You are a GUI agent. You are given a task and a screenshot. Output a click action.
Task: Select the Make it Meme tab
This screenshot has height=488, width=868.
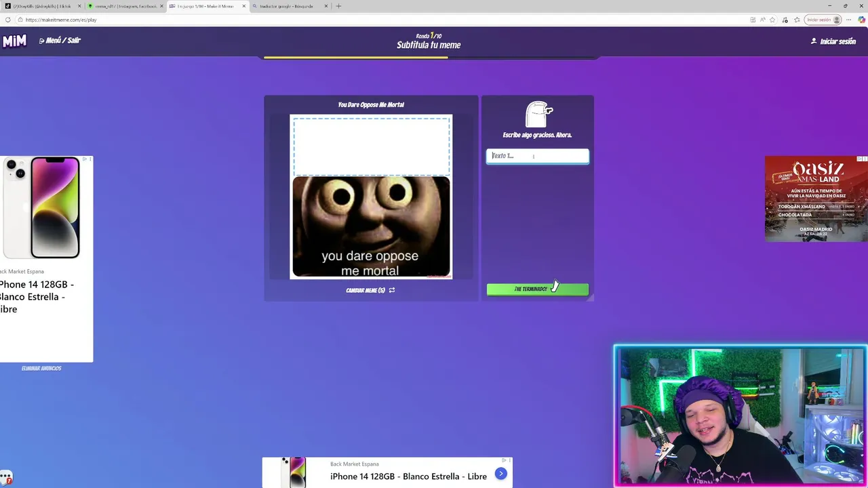pos(207,6)
